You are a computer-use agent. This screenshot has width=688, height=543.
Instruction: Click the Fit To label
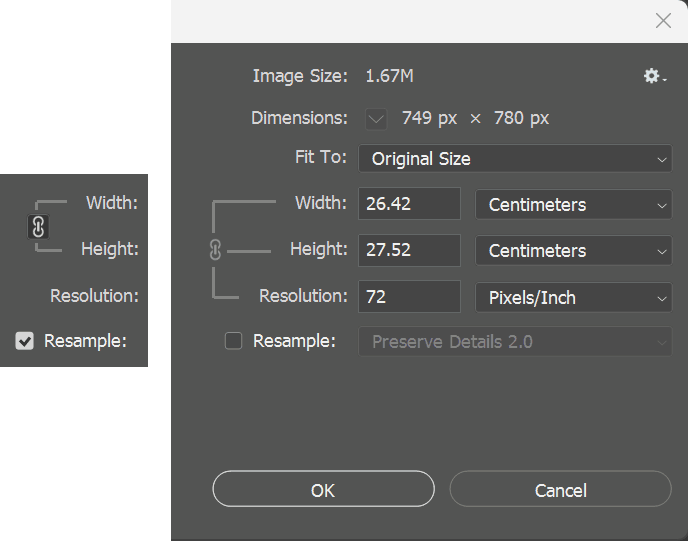pyautogui.click(x=321, y=157)
